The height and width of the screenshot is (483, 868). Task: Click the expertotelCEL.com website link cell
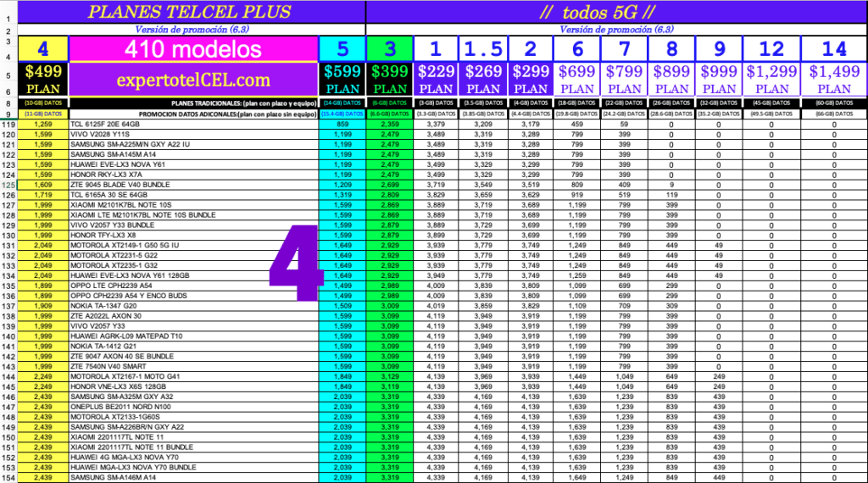[193, 80]
